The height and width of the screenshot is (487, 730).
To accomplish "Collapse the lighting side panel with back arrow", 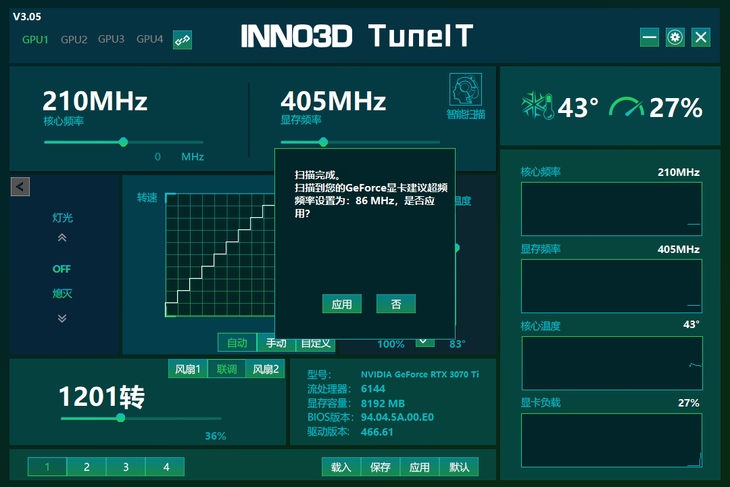I will (x=21, y=186).
